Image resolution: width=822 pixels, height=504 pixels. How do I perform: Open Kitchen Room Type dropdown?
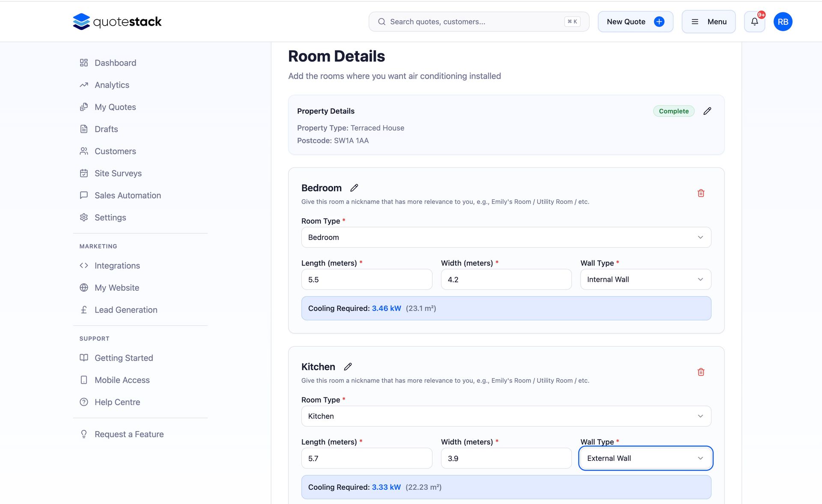[x=506, y=416]
